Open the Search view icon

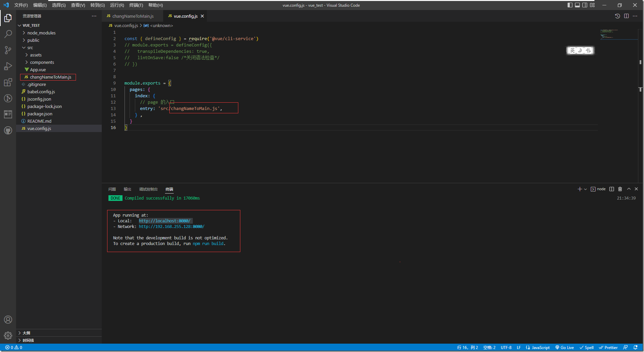point(8,34)
